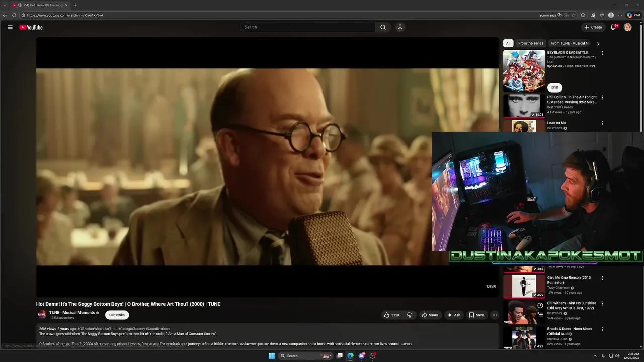644x362 pixels.
Task: Open the Copilot Chat button
Action: click(x=633, y=15)
